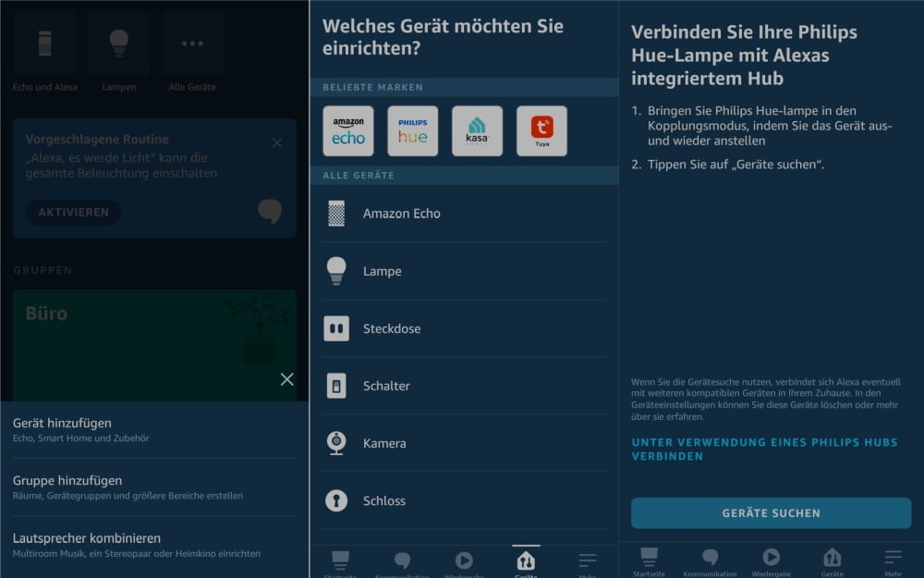The image size is (924, 578).
Task: Tap the GERÄTE SUCHEN button
Action: (772, 513)
